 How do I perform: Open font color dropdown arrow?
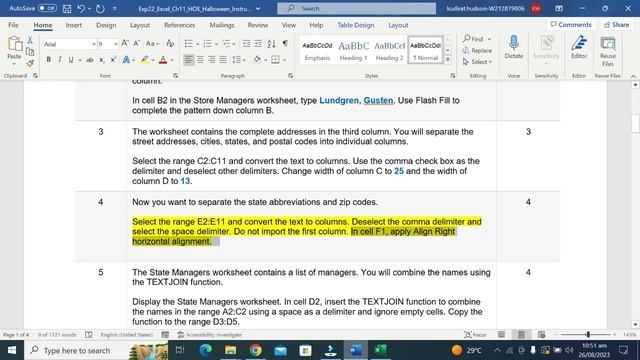[x=172, y=60]
